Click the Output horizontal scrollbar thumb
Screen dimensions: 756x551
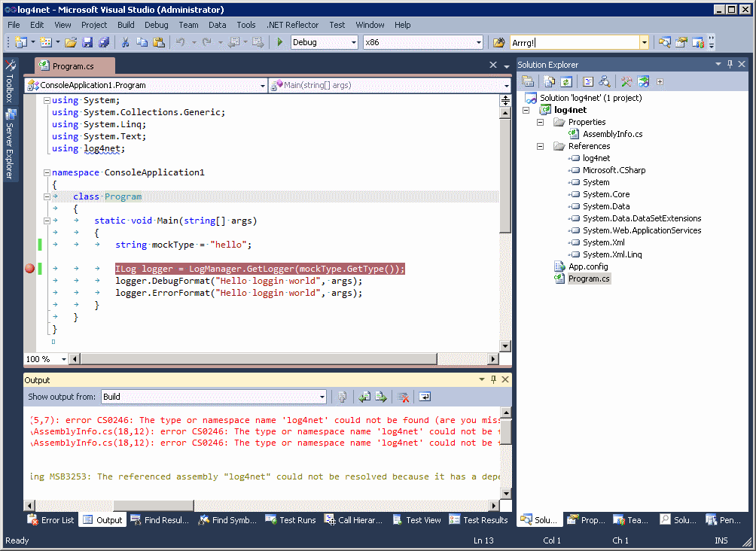[x=154, y=506]
